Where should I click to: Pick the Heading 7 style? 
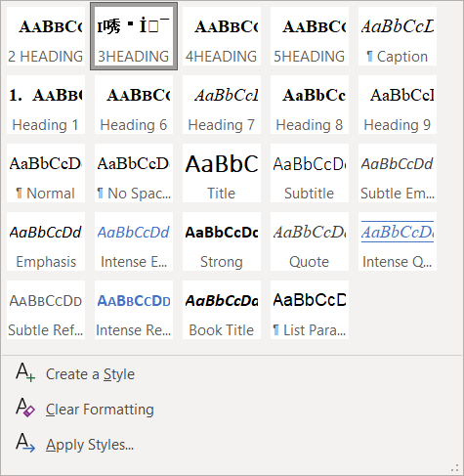tap(222, 105)
